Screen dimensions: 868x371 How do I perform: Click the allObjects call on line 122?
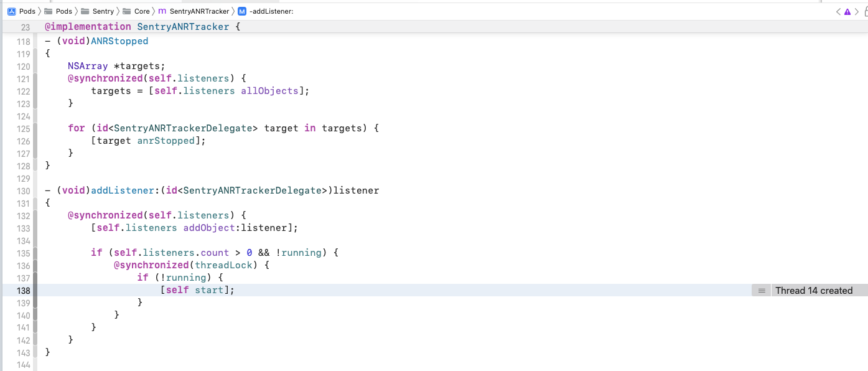[x=269, y=91]
